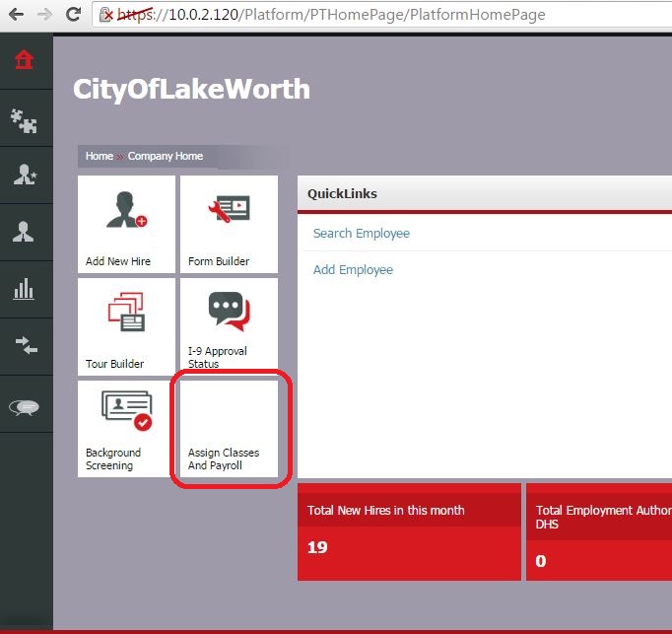Reload the page with the refresh button
The image size is (672, 634).
pyautogui.click(x=73, y=15)
